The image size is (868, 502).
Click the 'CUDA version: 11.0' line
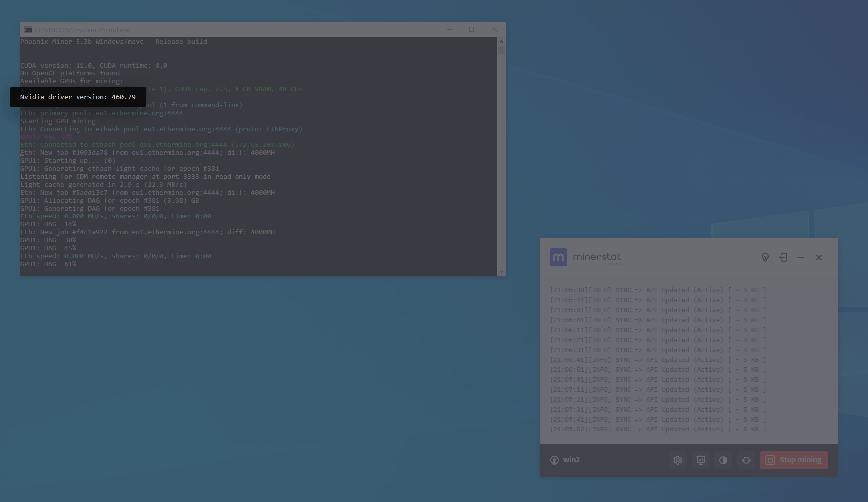(x=94, y=66)
